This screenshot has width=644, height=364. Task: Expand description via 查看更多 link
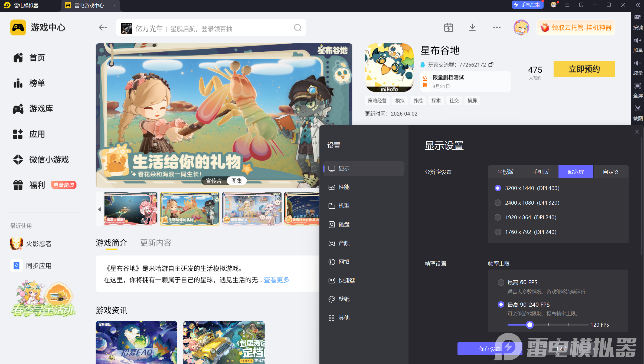(276, 280)
